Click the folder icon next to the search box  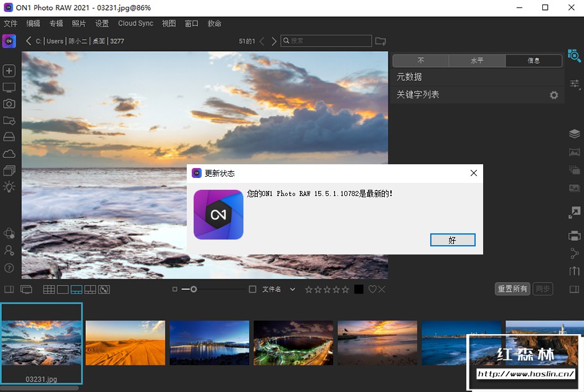tap(380, 41)
